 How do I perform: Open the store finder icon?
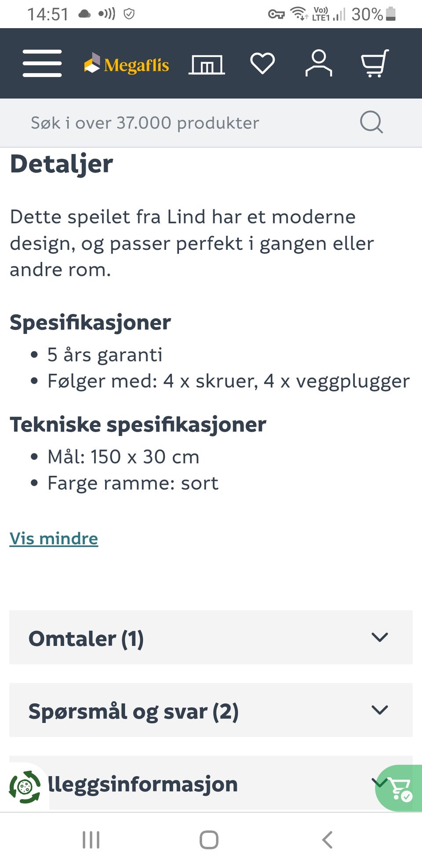pos(207,63)
